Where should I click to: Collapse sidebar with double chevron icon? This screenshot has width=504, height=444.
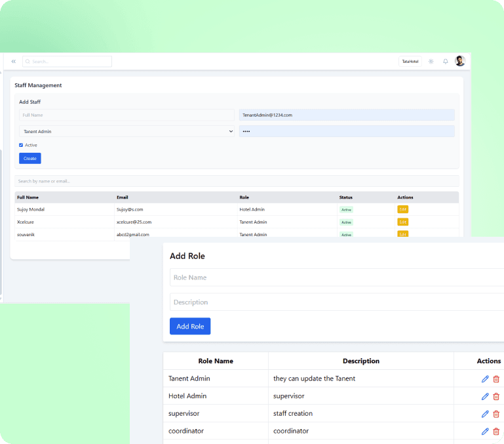point(14,61)
